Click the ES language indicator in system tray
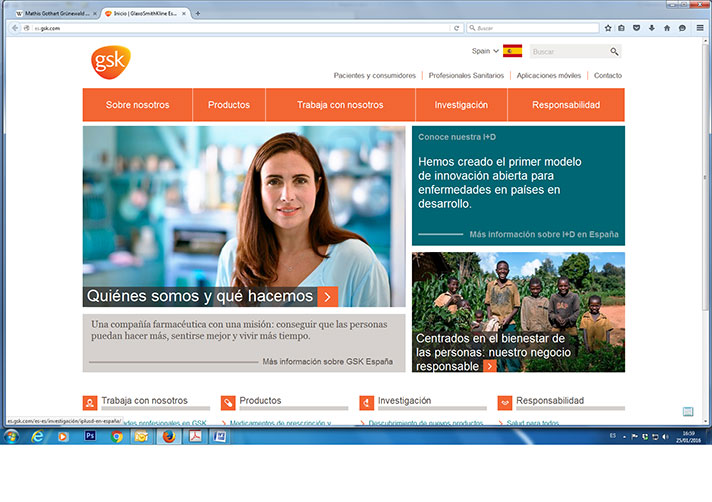Screen dimensions: 712x502 [x=612, y=436]
